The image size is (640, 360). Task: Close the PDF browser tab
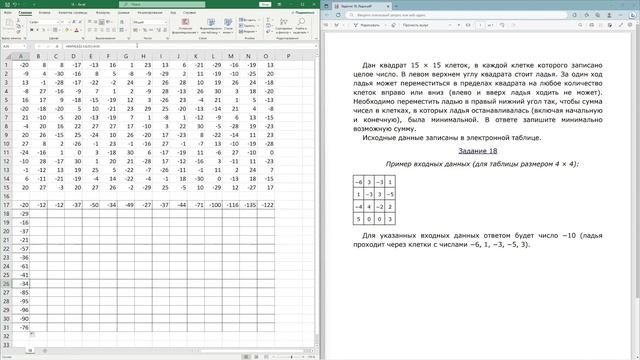point(388,6)
